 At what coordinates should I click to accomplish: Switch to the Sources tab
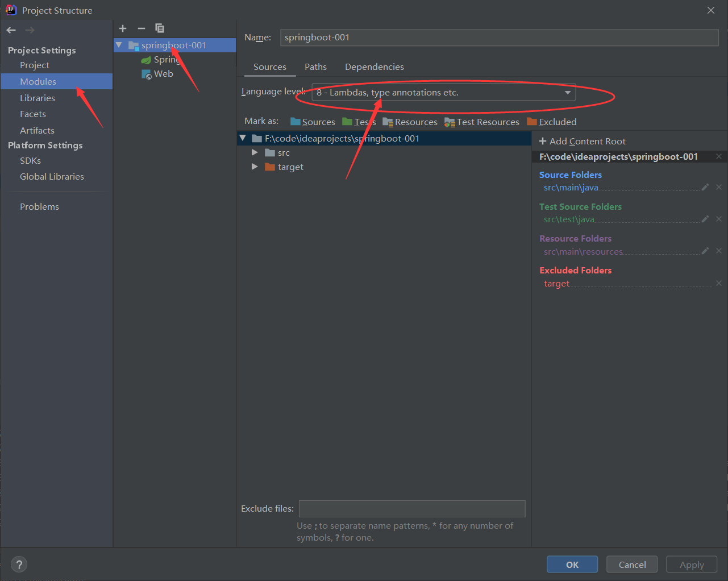(x=270, y=67)
